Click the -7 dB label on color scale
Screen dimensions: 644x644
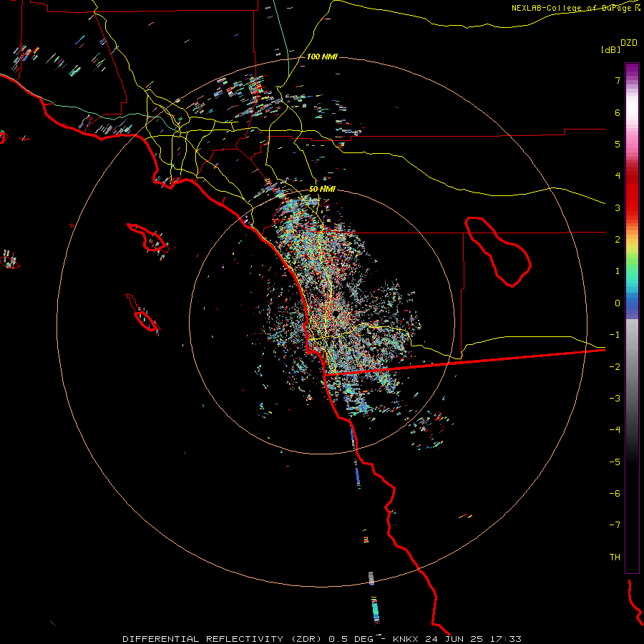(x=615, y=525)
